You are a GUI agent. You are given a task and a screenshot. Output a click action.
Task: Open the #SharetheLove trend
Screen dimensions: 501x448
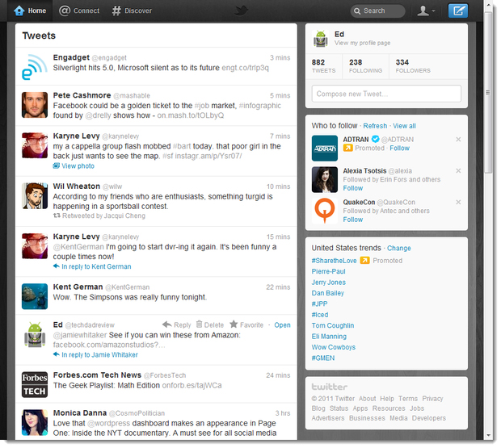334,261
